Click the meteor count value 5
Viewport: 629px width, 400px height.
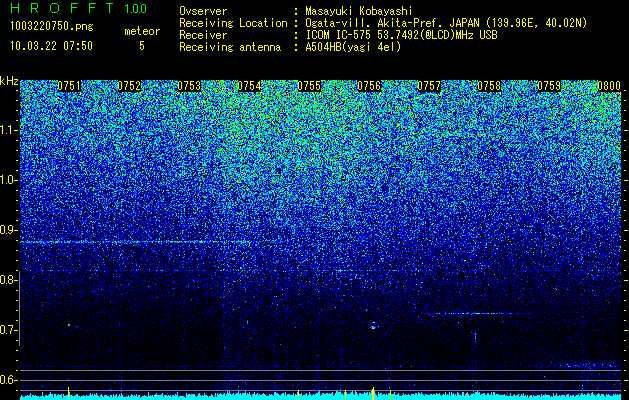tap(142, 46)
